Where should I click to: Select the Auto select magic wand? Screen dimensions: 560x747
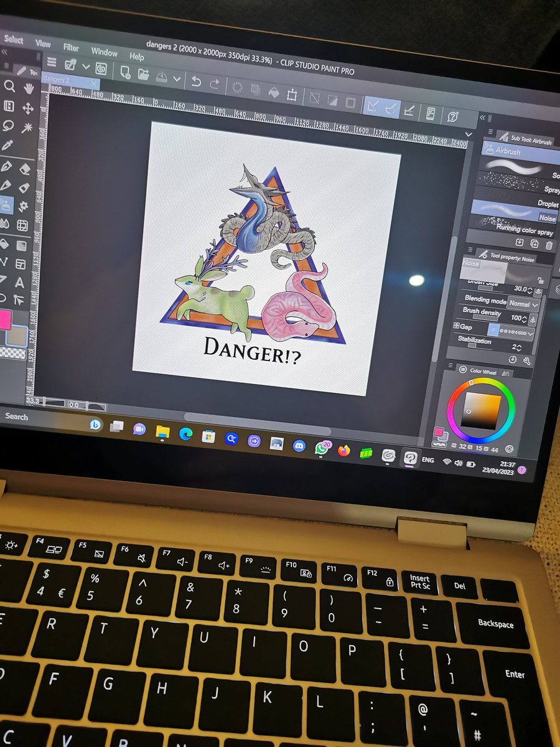coord(27,128)
